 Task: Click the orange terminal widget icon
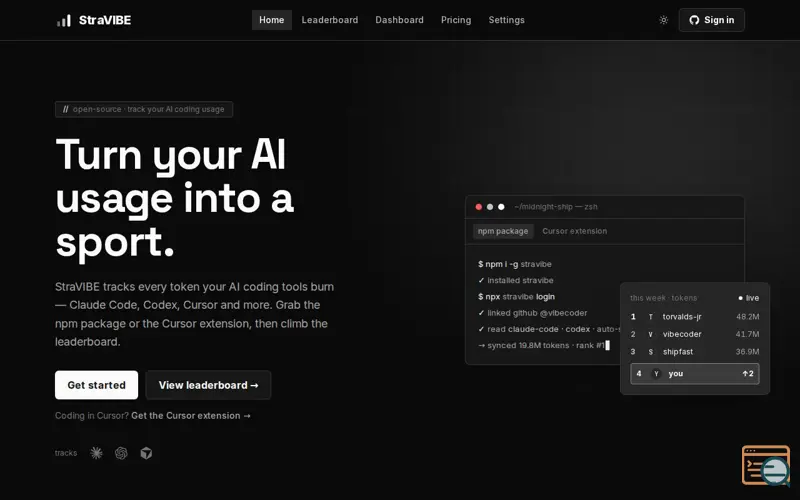tap(765, 465)
